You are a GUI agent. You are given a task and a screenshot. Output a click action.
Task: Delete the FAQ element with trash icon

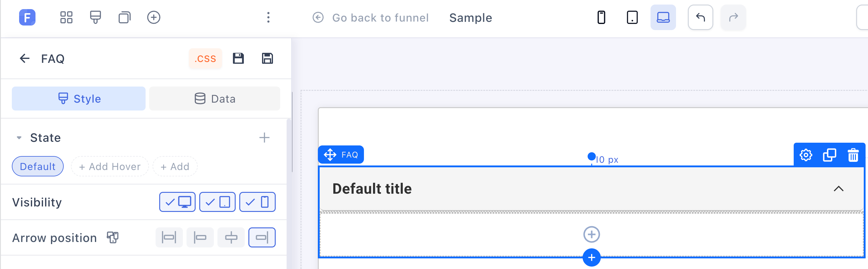tap(853, 155)
